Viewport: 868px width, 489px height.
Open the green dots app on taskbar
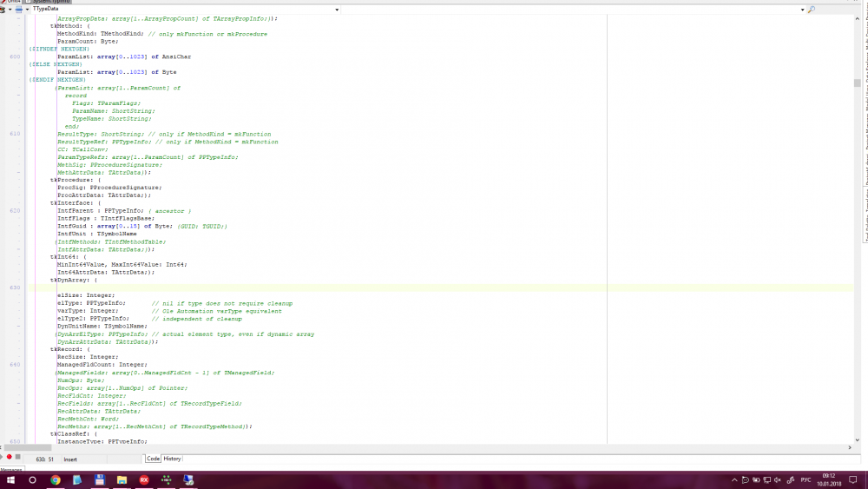tap(166, 479)
